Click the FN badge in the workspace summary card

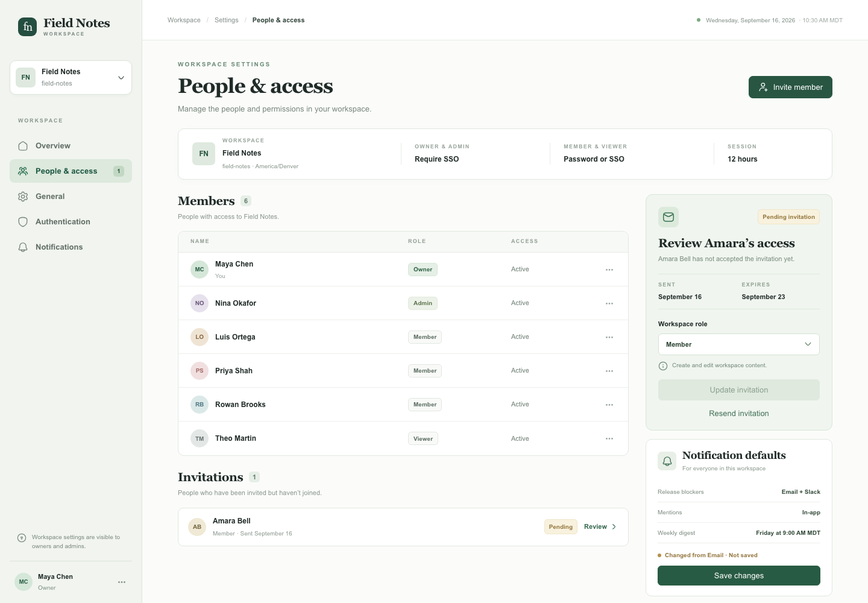pos(204,154)
